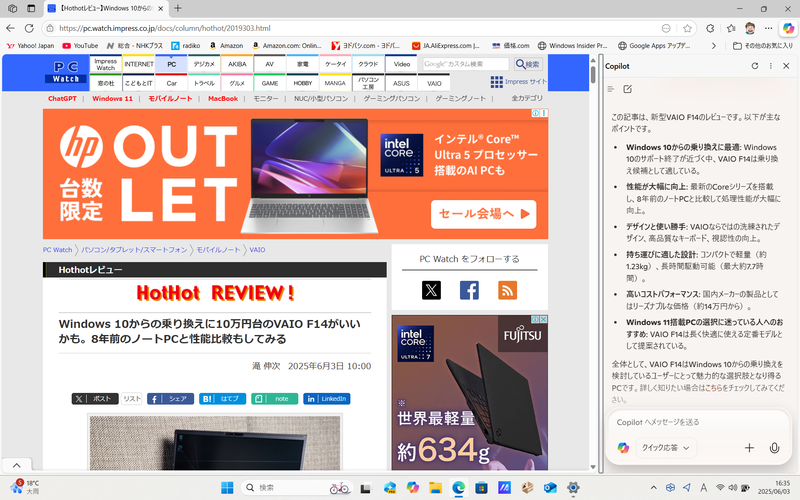Open the GAME navigation tab
Viewport: 800px width, 500px height.
click(x=270, y=83)
